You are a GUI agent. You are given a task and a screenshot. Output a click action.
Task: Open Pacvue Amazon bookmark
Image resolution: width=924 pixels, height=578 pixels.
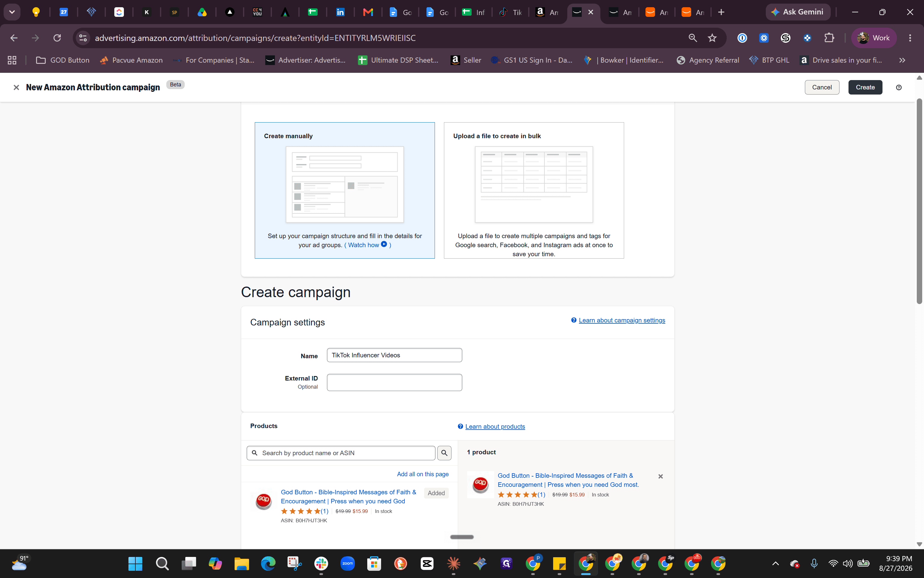(131, 60)
